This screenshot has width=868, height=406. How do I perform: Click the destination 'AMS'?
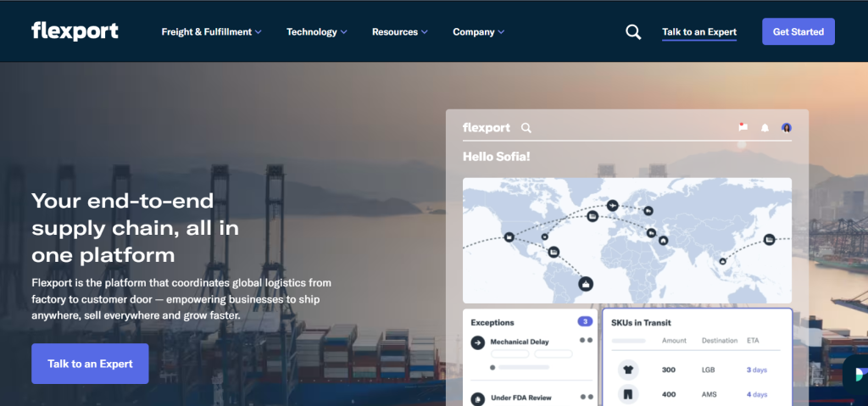click(709, 394)
